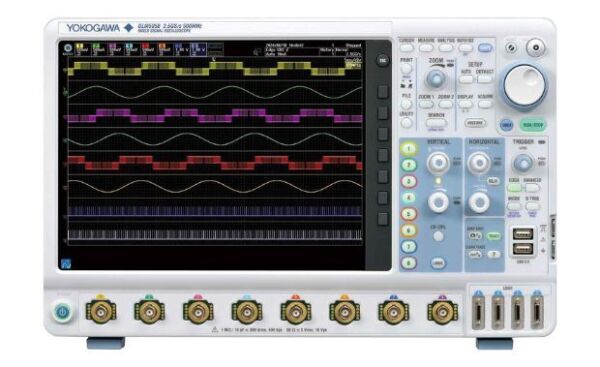Click the purple channel 8 BNC input
Viewport: 600px width, 367px height.
[x=443, y=312]
